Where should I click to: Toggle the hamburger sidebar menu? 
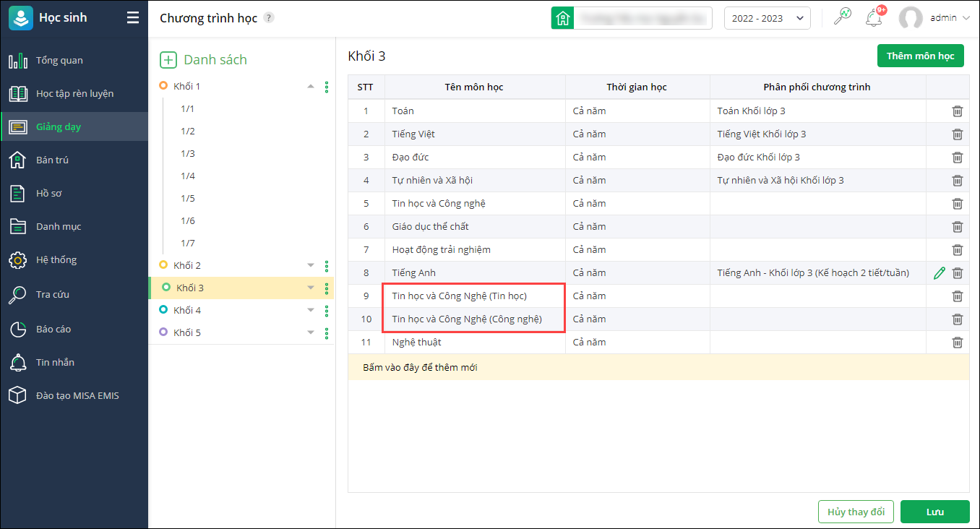pos(133,18)
